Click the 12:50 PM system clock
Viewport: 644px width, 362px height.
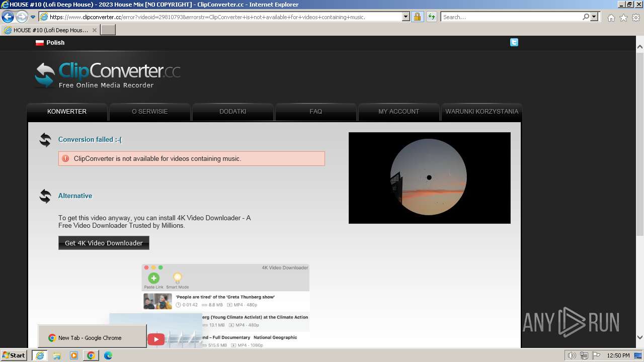[618, 355]
